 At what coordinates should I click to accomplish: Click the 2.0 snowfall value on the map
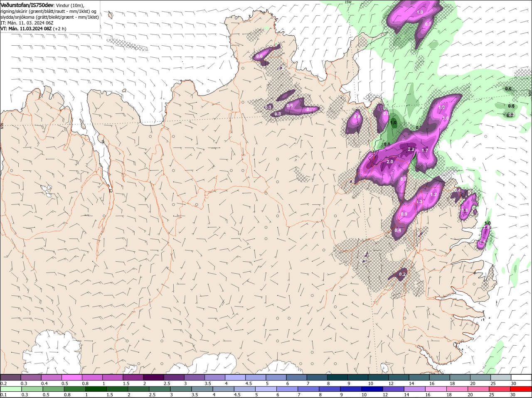[x=390, y=162]
